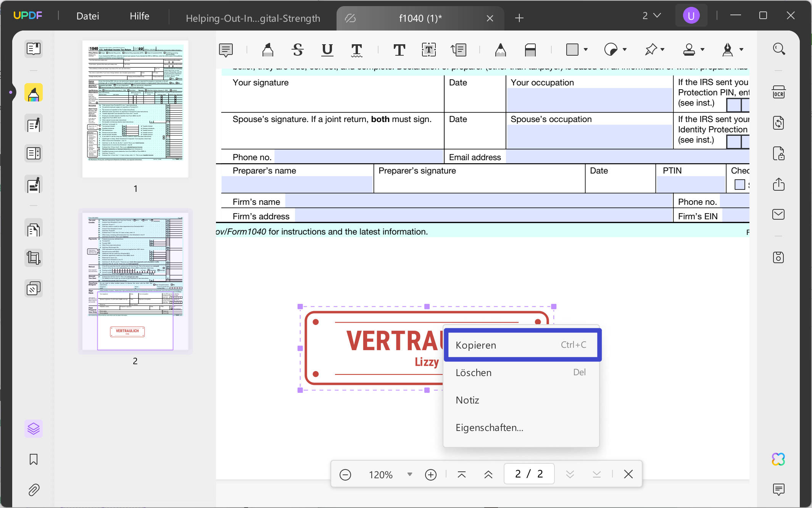Open the bookmarks panel
Viewport: 812px width, 508px height.
(x=34, y=459)
